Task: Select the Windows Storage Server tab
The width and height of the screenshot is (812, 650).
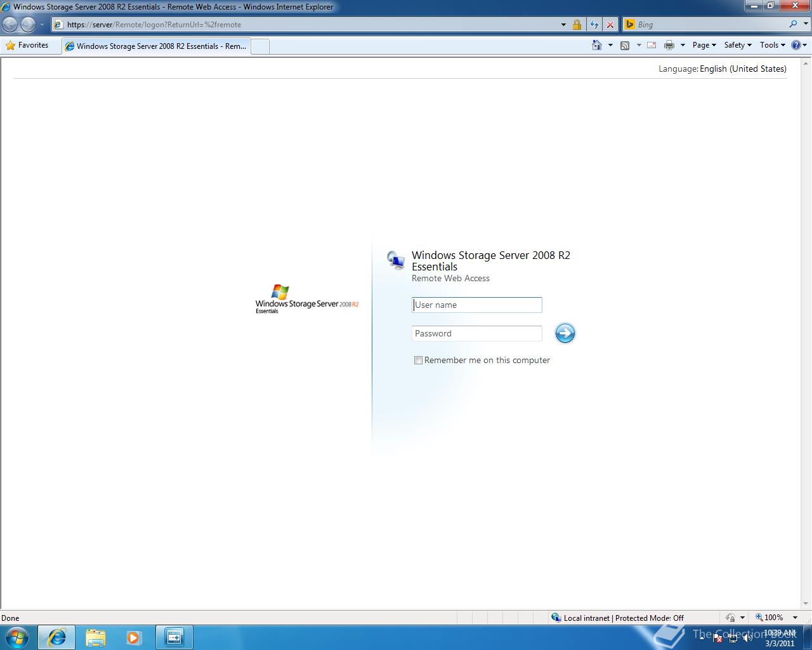Action: tap(156, 46)
